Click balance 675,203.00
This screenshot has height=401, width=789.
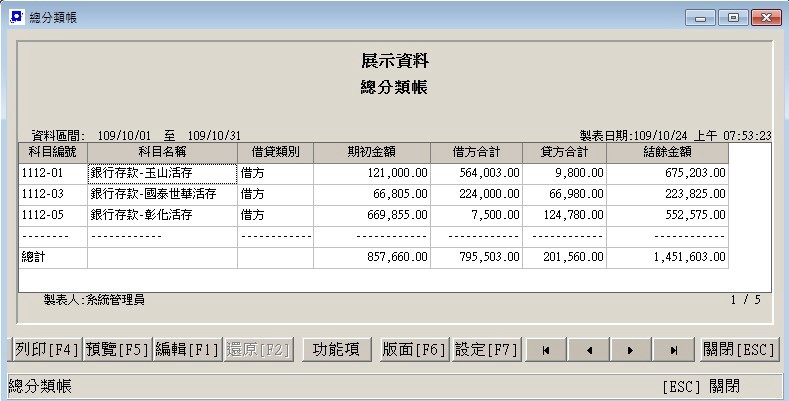click(x=668, y=174)
